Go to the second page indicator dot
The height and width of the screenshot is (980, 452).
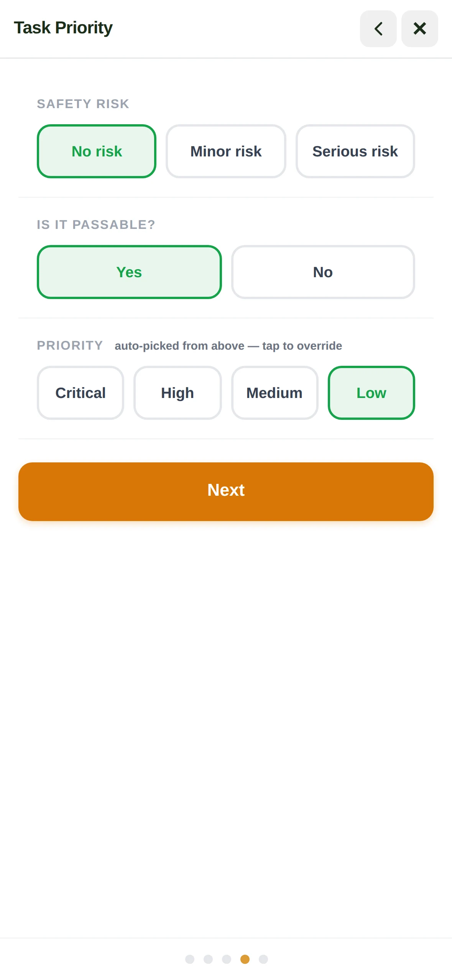[208, 959]
